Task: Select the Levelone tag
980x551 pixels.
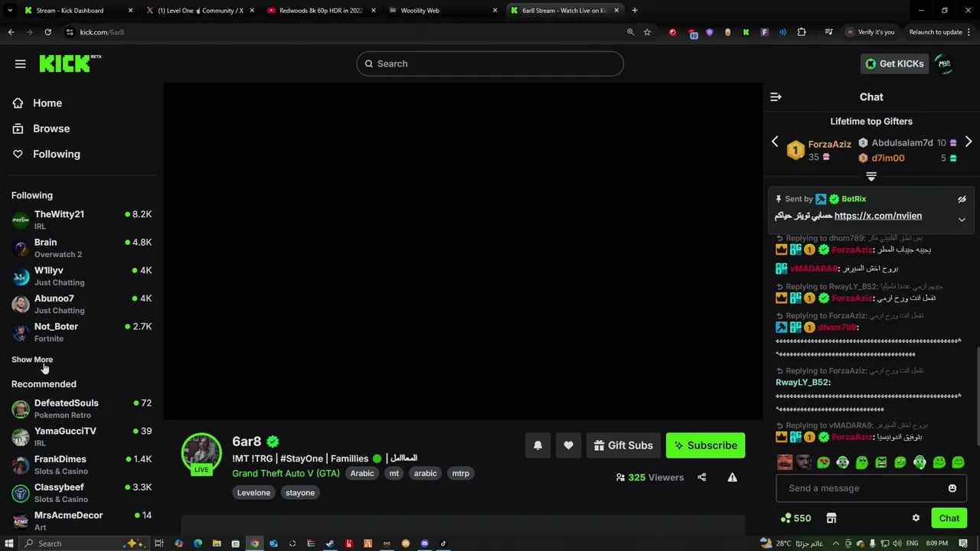Action: click(253, 493)
